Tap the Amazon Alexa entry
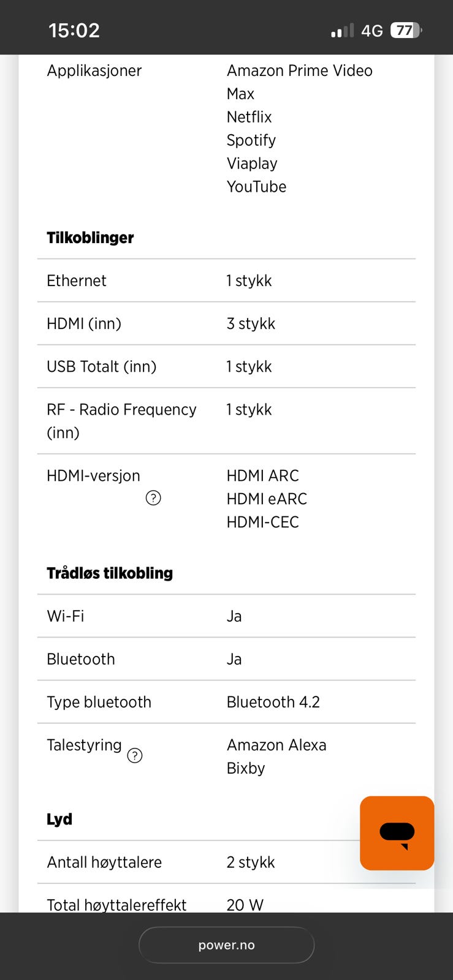The height and width of the screenshot is (980, 453). tap(276, 745)
